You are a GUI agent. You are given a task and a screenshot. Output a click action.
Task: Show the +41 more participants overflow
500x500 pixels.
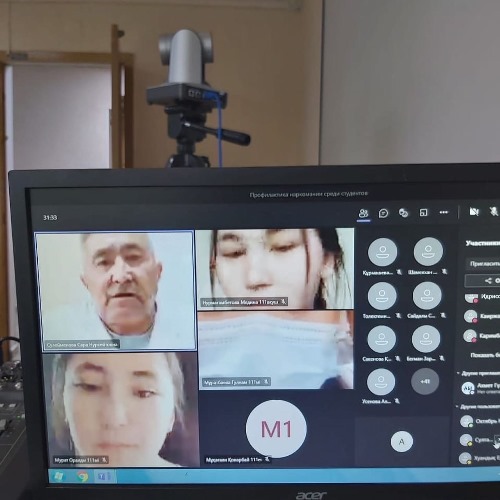pyautogui.click(x=425, y=381)
